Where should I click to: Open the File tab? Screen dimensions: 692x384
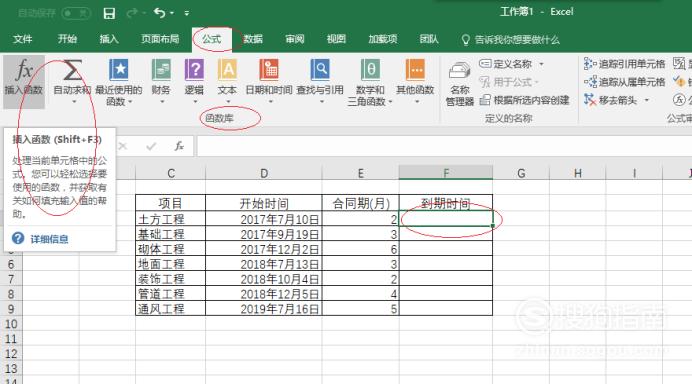coord(23,39)
